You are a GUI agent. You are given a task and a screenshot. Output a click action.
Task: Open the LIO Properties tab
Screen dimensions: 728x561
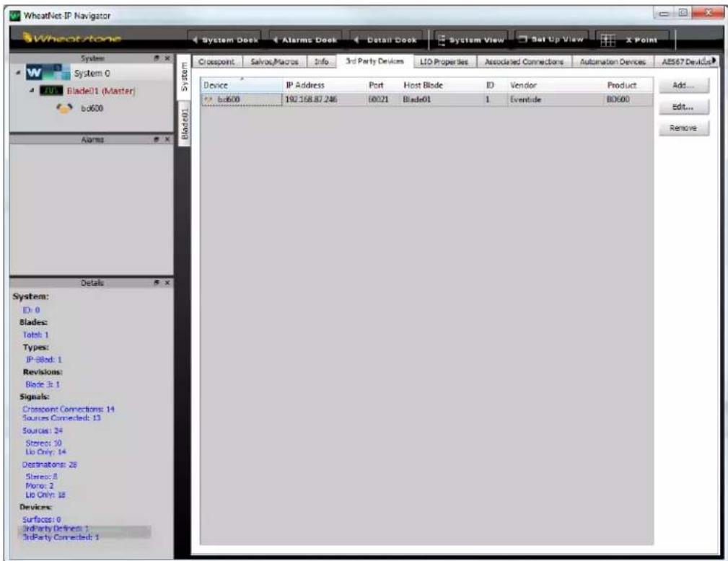444,62
